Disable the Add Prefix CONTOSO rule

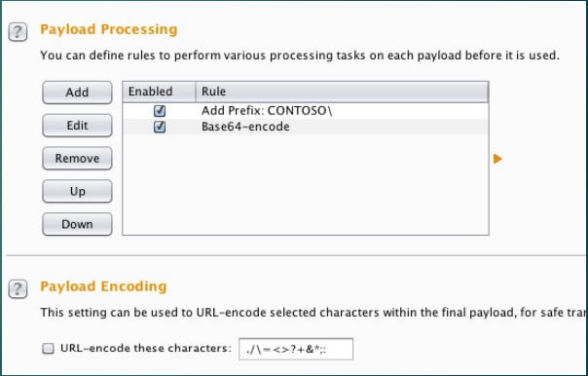click(160, 111)
